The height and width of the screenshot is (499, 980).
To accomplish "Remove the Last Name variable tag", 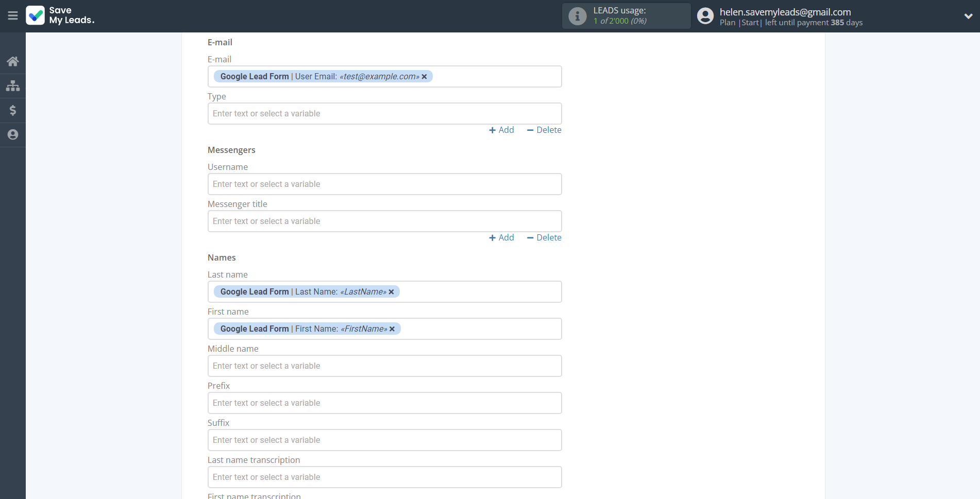I will [x=391, y=292].
